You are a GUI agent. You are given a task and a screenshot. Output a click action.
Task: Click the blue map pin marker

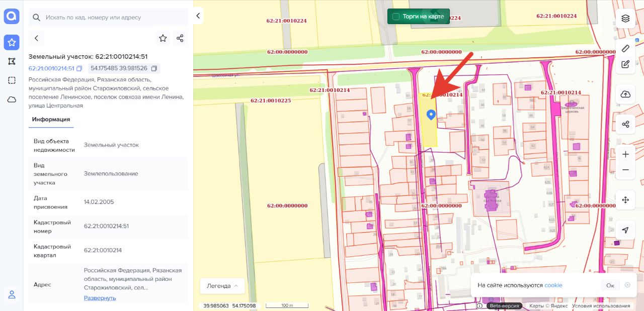pos(431,115)
